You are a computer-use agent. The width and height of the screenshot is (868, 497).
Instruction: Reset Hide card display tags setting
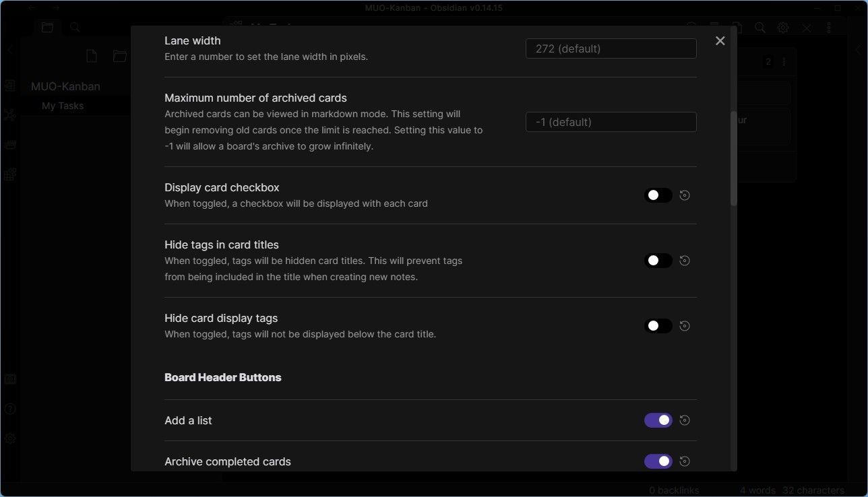pyautogui.click(x=685, y=326)
